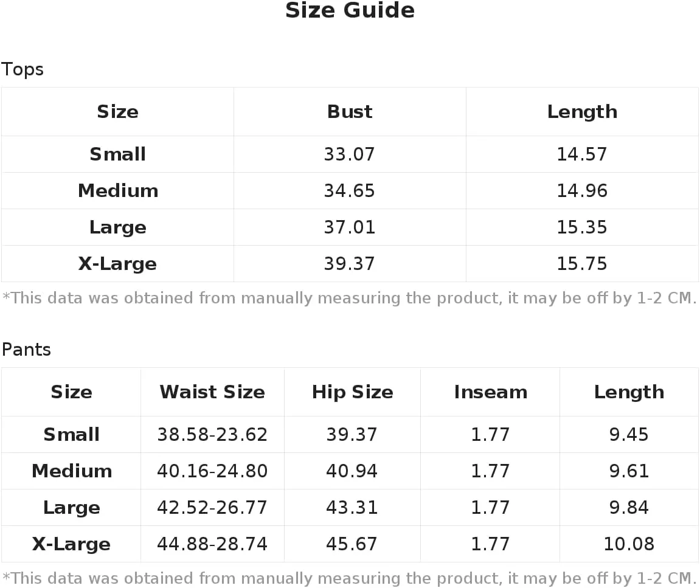Click the Hip Size column header
The image size is (700, 588).
tap(352, 392)
